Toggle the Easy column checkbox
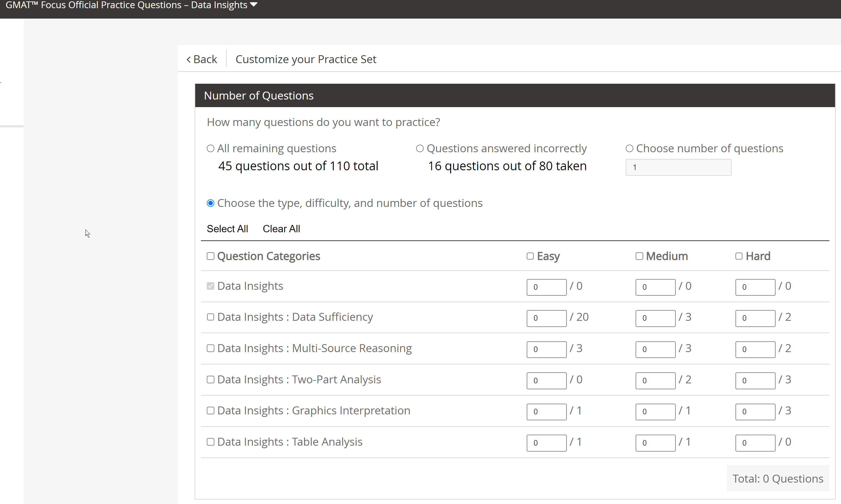 [x=530, y=256]
